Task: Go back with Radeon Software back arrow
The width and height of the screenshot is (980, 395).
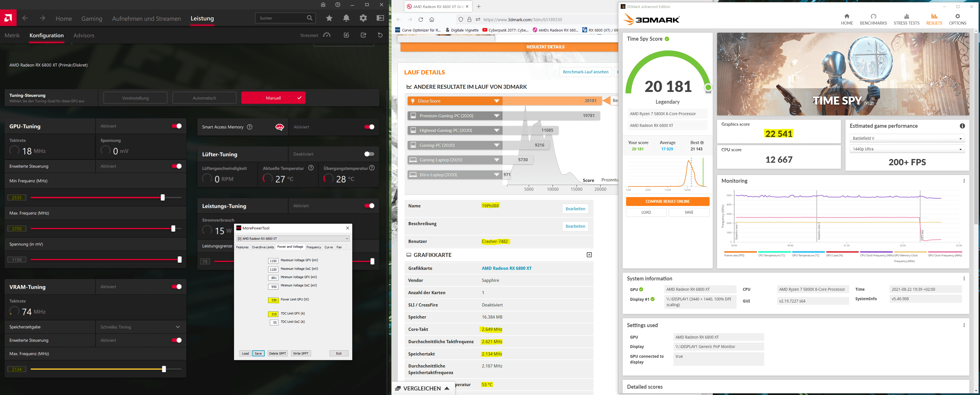Action: (x=25, y=18)
